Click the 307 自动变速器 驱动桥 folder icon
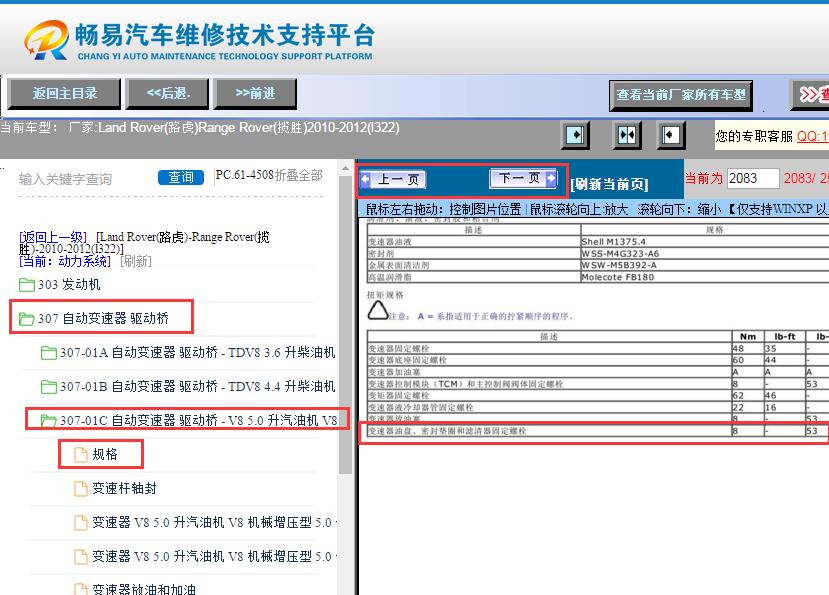 [x=27, y=319]
